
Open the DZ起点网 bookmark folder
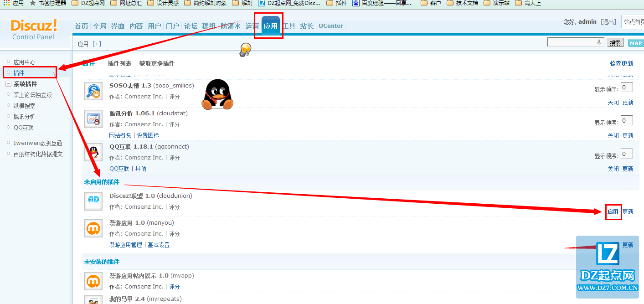[x=89, y=3]
